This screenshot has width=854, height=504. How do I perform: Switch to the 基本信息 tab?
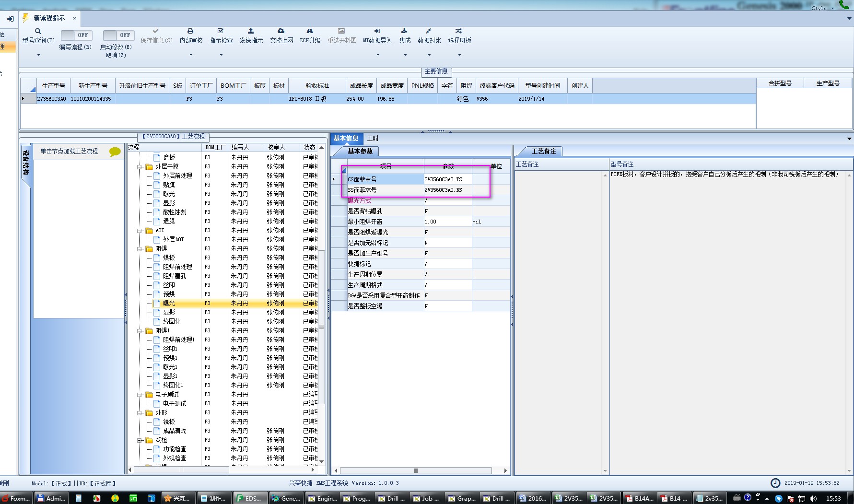346,138
